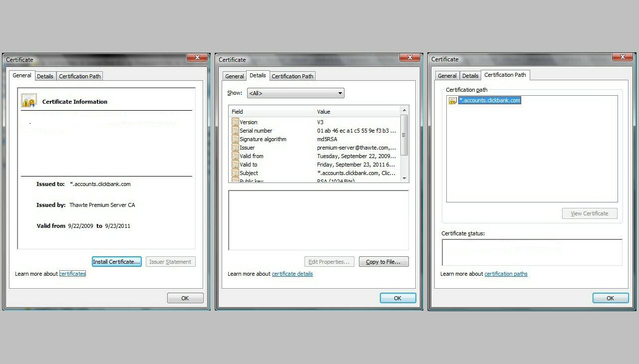Click 'Thawte Premium Server CA' issuer text
Screen dimensions: 639x364
click(102, 205)
